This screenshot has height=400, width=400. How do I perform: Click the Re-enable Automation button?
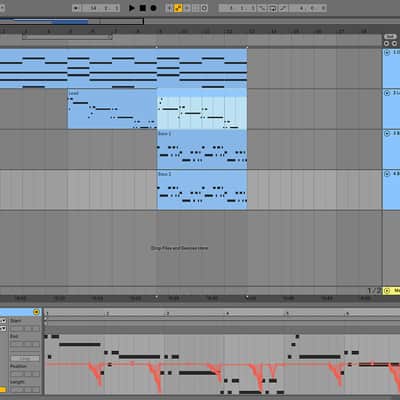click(x=187, y=8)
